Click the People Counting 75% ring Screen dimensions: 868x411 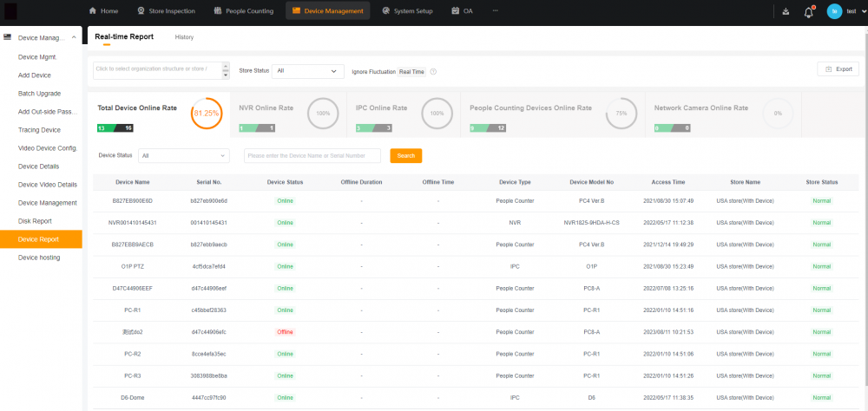[621, 114]
